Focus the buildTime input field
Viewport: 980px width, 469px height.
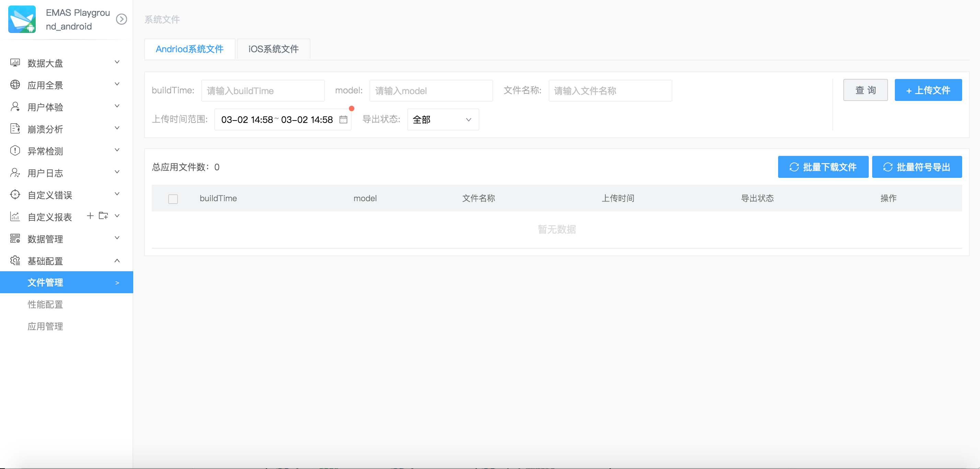pos(263,91)
